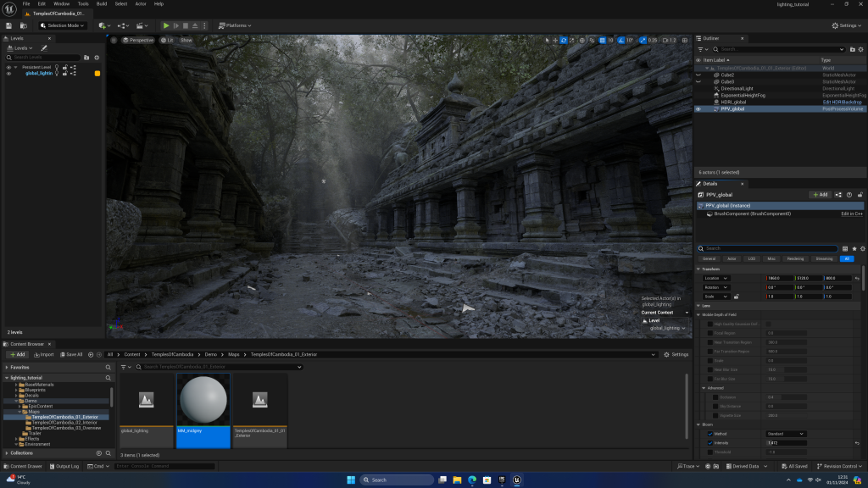Viewport: 868px width, 488px height.
Task: Click the orange color swatch for global_lighting level
Action: pyautogui.click(x=97, y=73)
